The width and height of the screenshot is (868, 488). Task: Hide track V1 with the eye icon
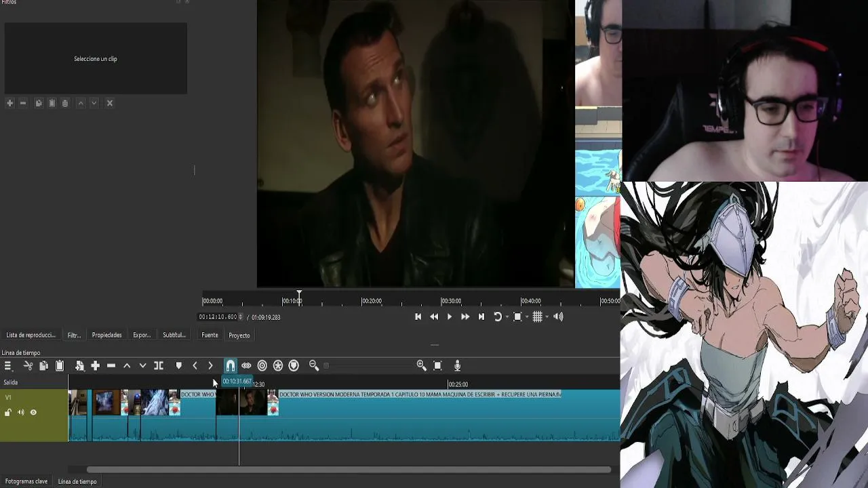[33, 413]
